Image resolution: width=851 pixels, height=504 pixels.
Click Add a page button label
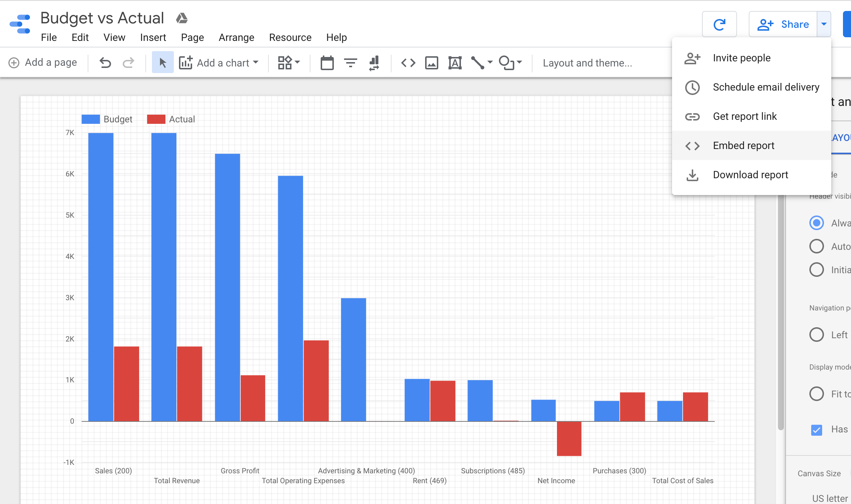tap(51, 62)
